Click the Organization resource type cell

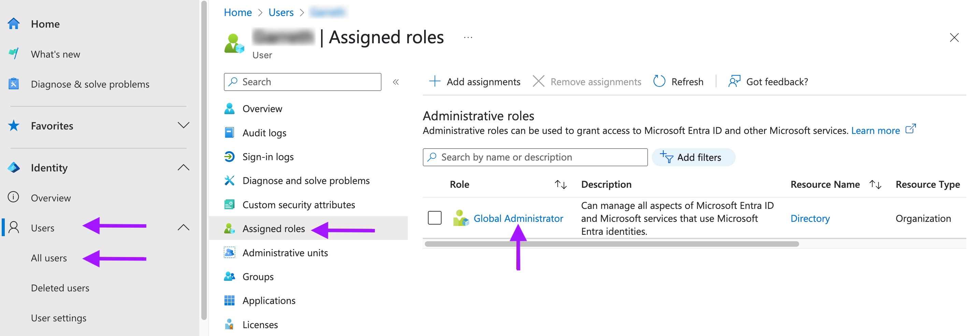click(x=923, y=218)
